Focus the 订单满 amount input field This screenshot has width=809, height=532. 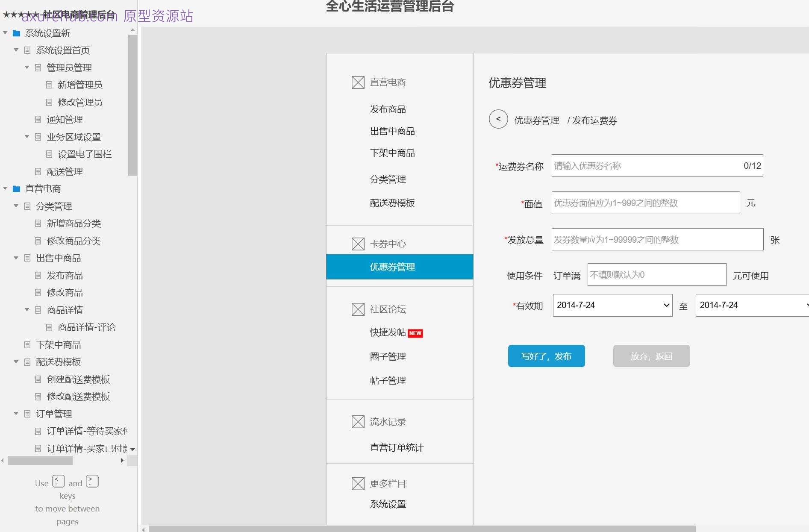657,275
